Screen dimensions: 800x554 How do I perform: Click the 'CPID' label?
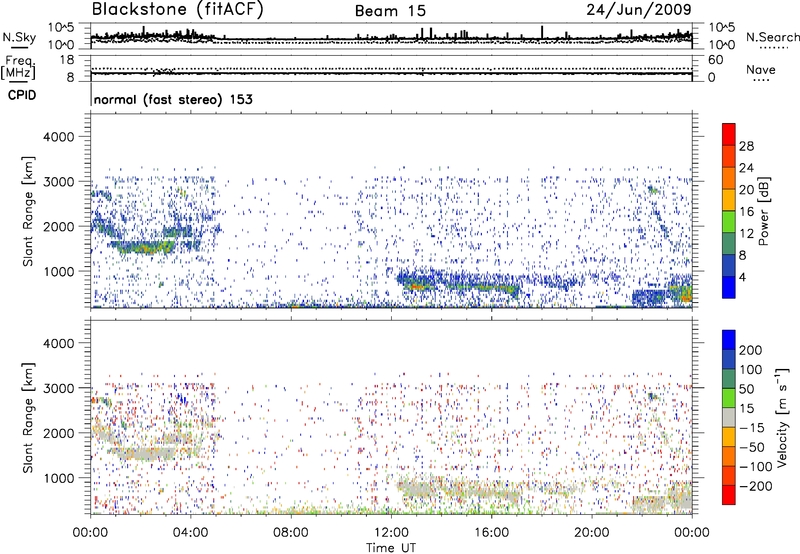tap(22, 95)
